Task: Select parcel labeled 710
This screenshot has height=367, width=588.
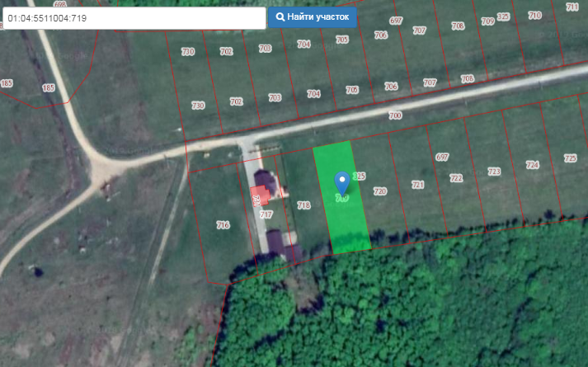Action: pyautogui.click(x=534, y=15)
